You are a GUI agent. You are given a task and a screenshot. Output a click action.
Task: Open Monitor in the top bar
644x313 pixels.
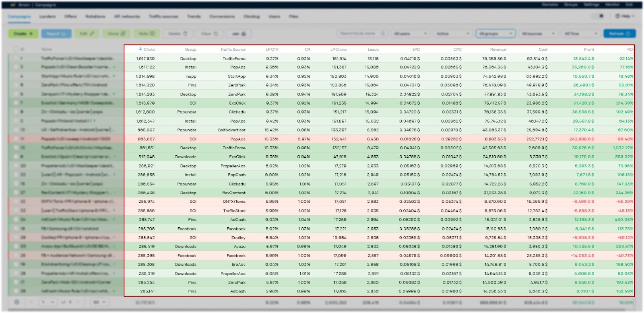tap(612, 5)
